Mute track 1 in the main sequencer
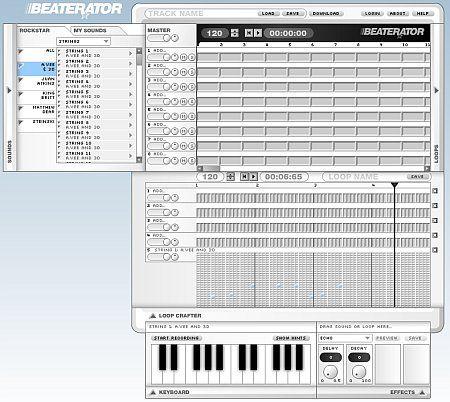 183,57
